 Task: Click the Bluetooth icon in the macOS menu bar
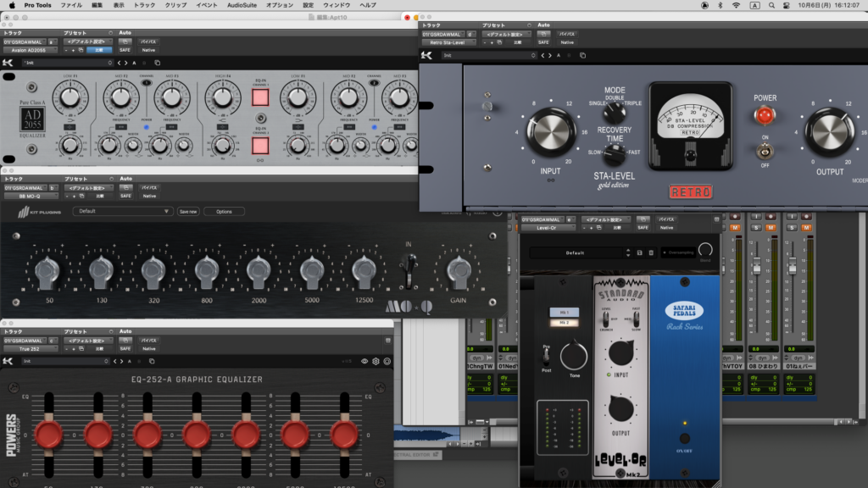pyautogui.click(x=720, y=5)
